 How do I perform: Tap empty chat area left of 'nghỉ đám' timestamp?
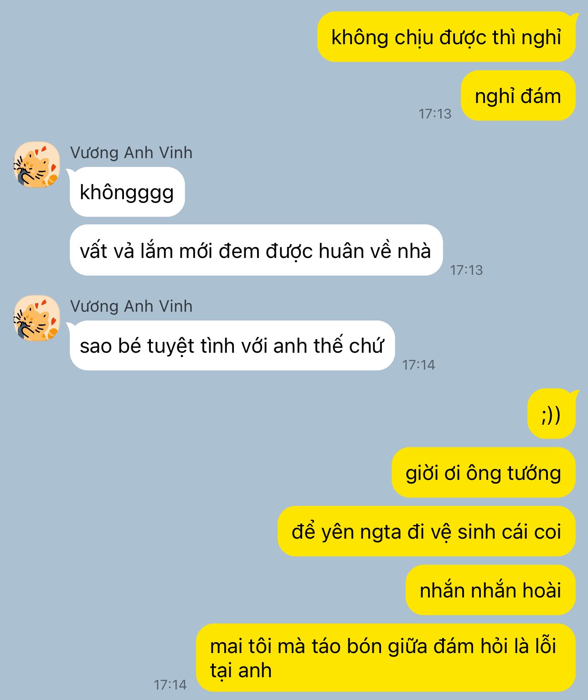(x=205, y=96)
